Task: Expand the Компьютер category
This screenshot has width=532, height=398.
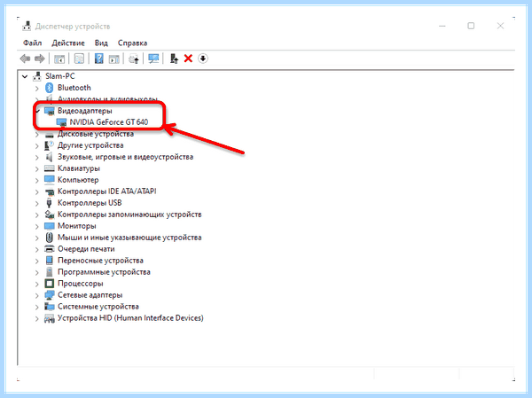Action: (x=37, y=181)
